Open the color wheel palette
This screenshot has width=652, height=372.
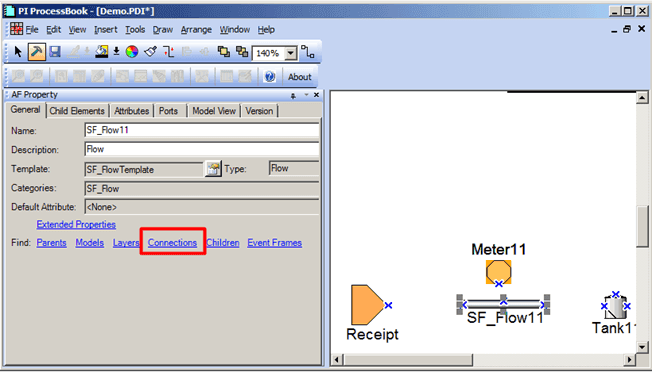132,52
